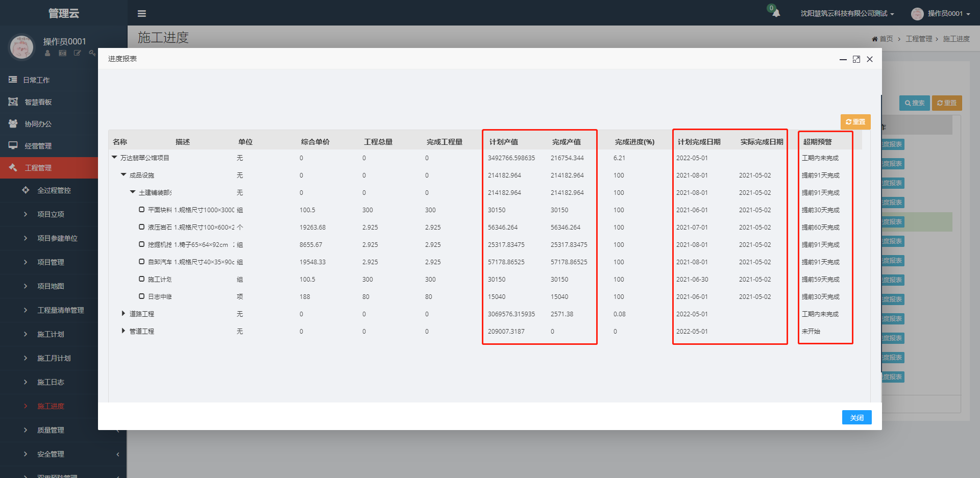Click the camera photo icon under 操作员0001
The image size is (980, 478).
click(62, 53)
